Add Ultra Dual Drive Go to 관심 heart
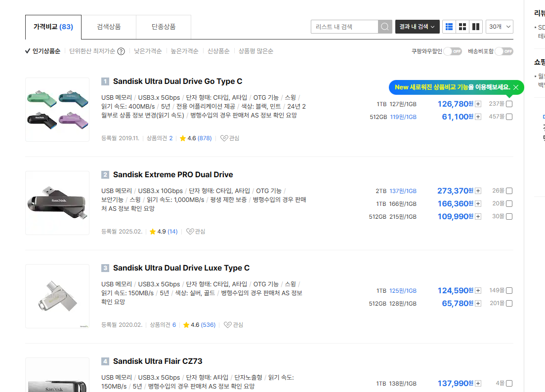545x392 pixels. (230, 138)
